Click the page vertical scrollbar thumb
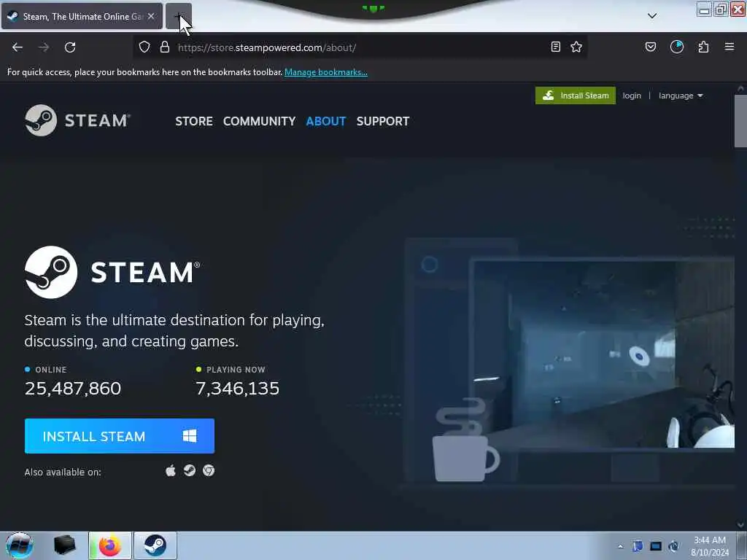 740,122
